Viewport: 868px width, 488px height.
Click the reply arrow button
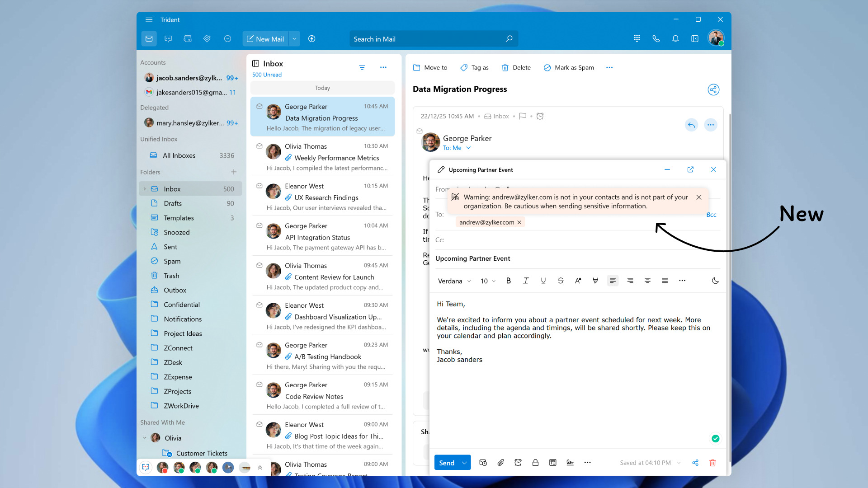(x=691, y=125)
